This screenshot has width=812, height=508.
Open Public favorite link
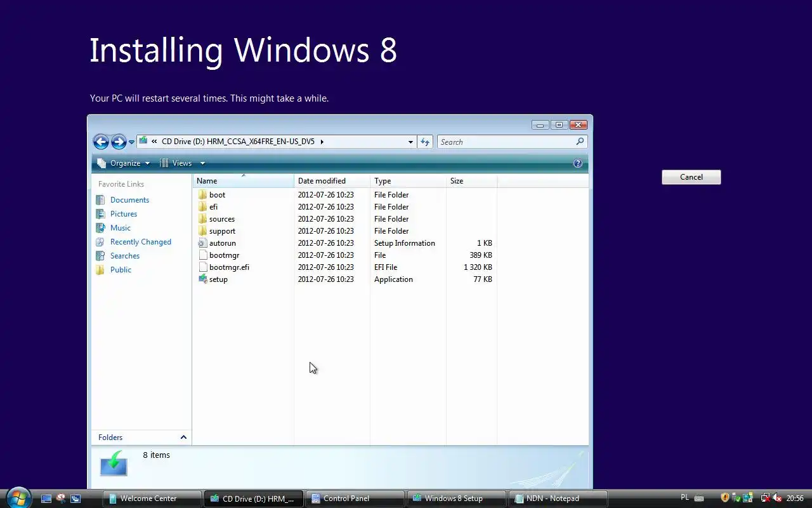coord(121,270)
